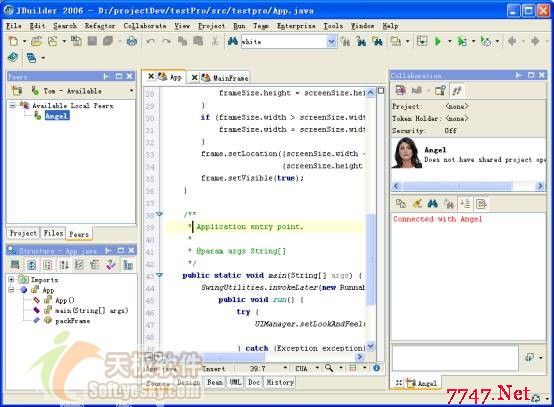
Task: Open the New file dropdown arrow
Action: click(x=24, y=41)
